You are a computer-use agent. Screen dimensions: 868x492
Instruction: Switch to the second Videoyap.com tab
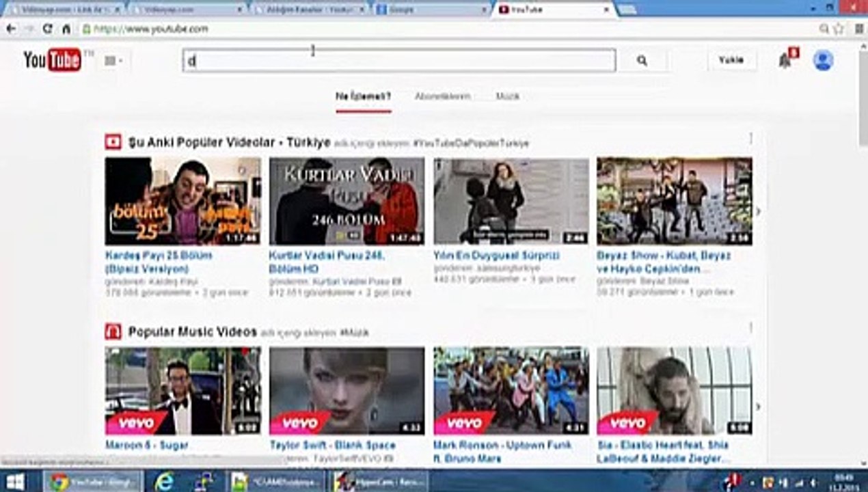point(186,10)
